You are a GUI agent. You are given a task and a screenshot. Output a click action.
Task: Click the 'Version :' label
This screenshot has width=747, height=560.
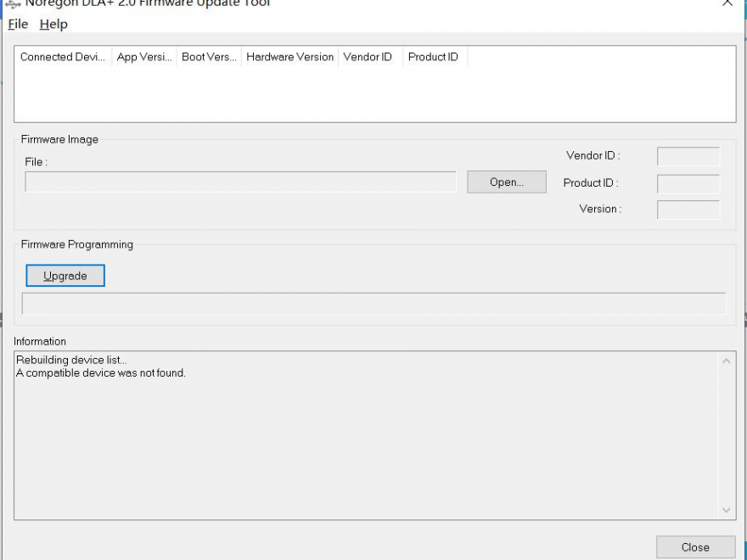point(600,209)
